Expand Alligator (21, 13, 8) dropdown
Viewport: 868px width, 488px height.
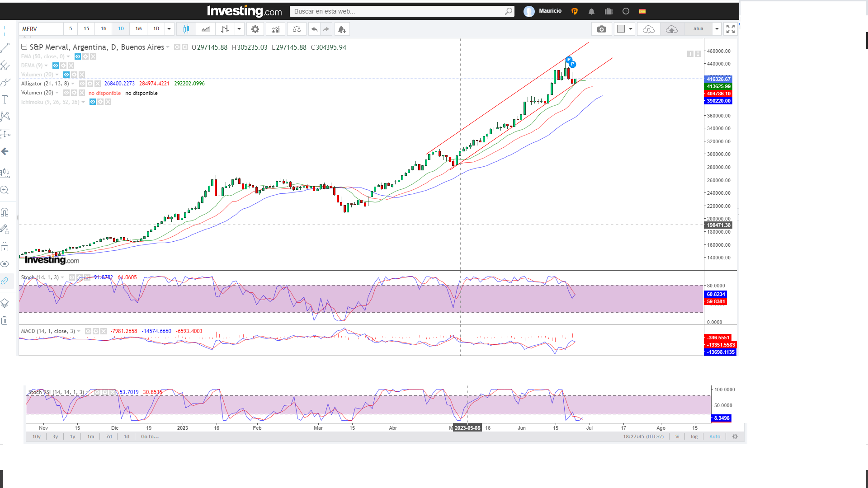pos(73,84)
